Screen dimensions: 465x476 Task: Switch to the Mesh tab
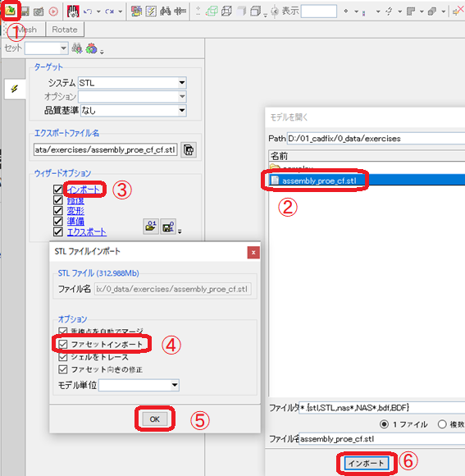25,30
